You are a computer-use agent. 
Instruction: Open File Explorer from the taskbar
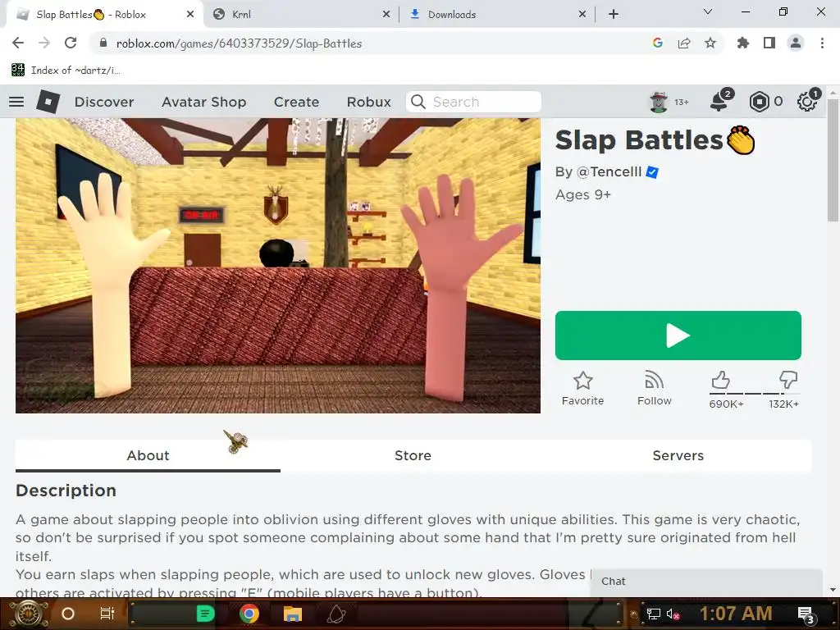pos(293,614)
